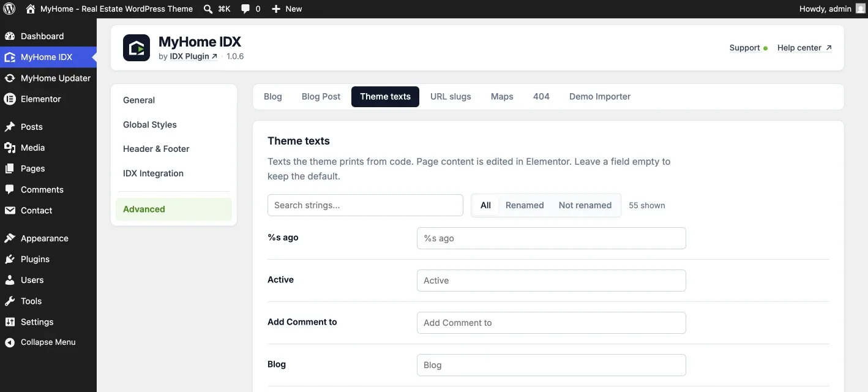Viewport: 868px width, 392px height.
Task: Open the search magnifier in the admin bar
Action: click(x=208, y=9)
